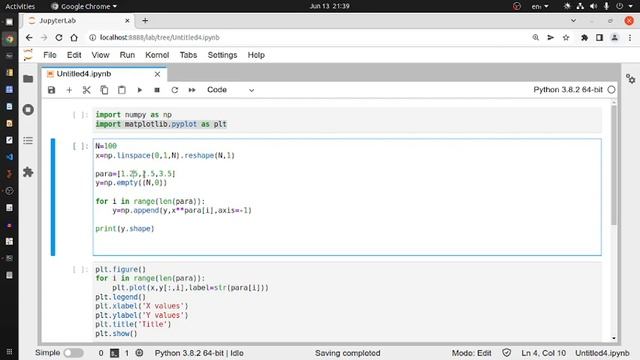
Task: Insert a new cell below with plus icon
Action: (x=69, y=90)
